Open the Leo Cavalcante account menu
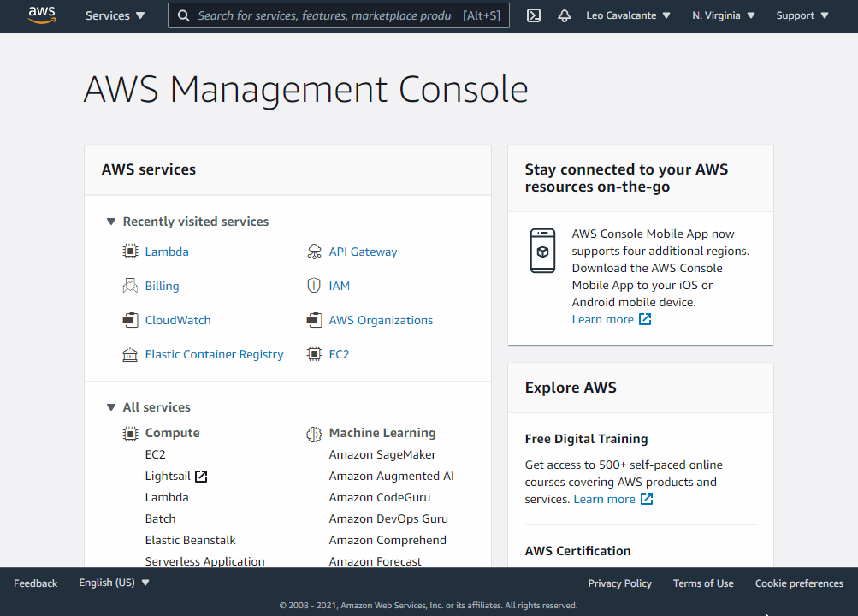Viewport: 858px width, 616px height. 628,15
